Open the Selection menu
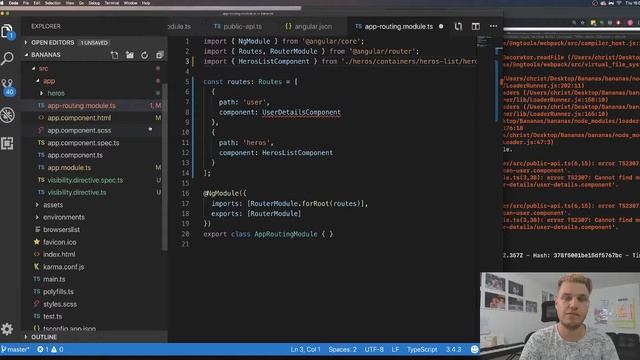The height and width of the screenshot is (360, 640). point(53,3)
